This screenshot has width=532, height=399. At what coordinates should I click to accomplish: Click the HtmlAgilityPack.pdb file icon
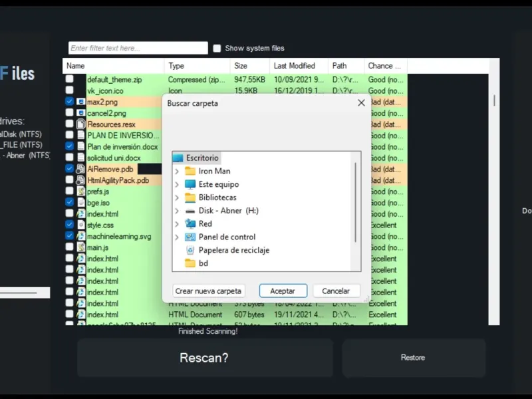(x=80, y=180)
